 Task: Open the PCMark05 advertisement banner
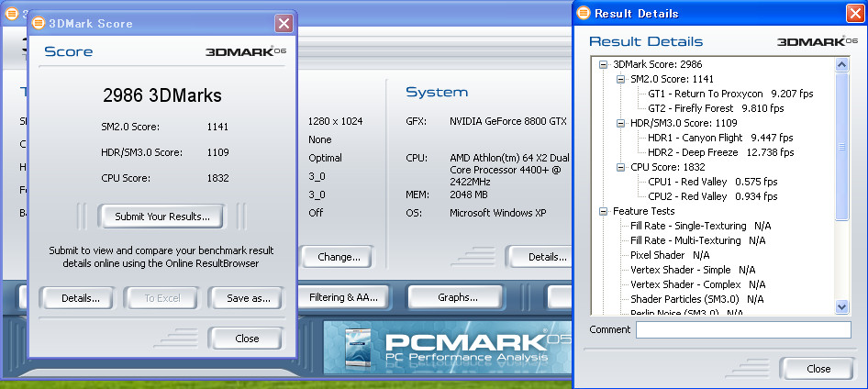(x=448, y=348)
